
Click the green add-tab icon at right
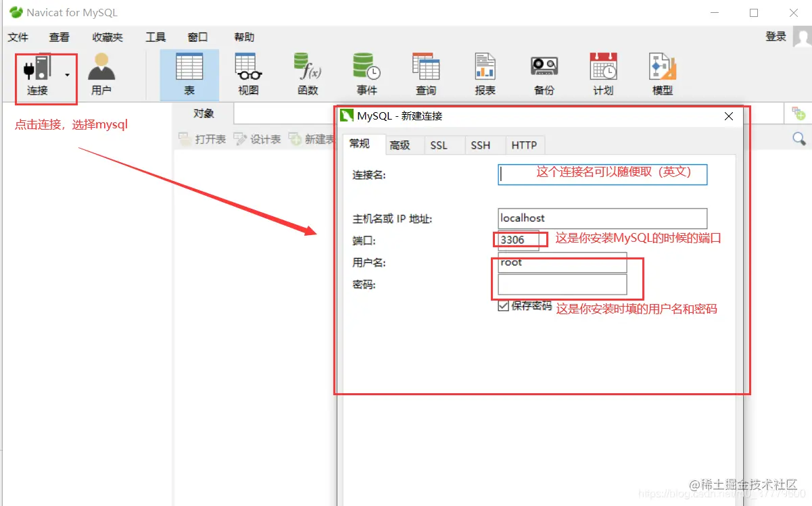click(x=798, y=113)
